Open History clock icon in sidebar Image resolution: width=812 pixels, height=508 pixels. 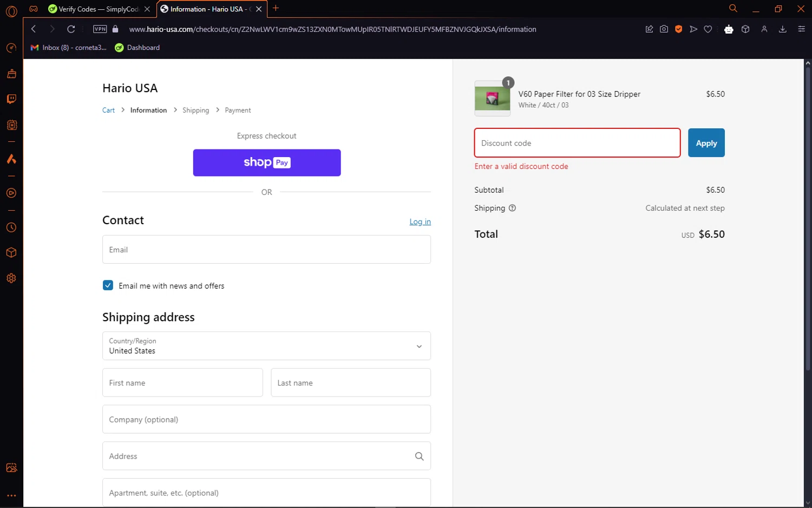11,228
